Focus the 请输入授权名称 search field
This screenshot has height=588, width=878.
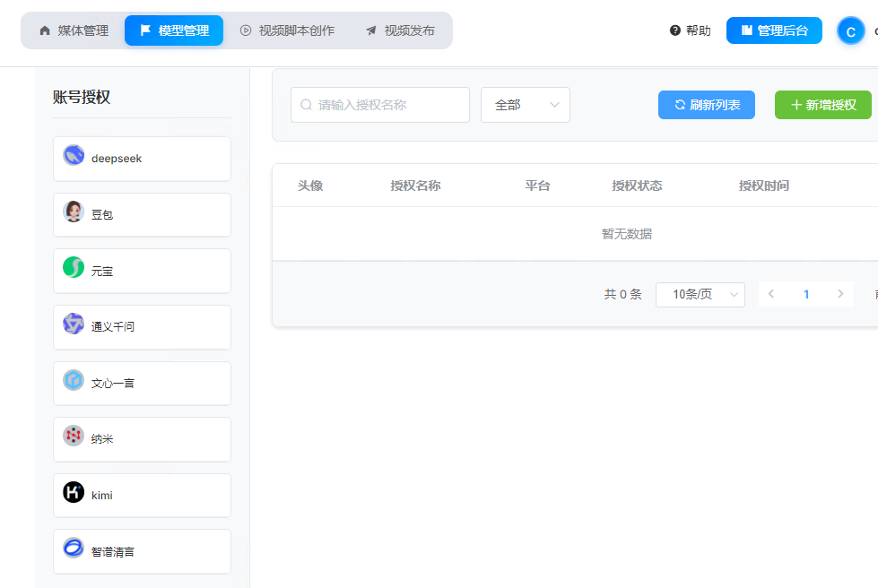[380, 105]
